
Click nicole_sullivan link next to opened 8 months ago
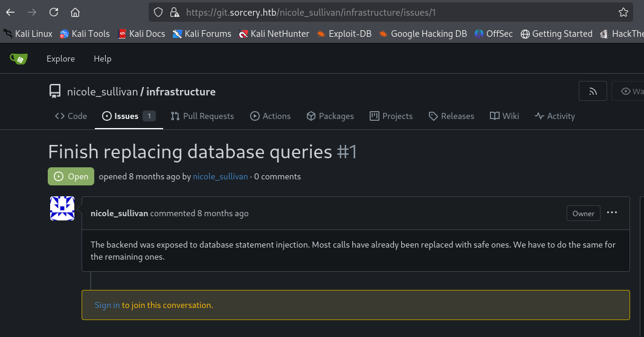[x=221, y=176]
